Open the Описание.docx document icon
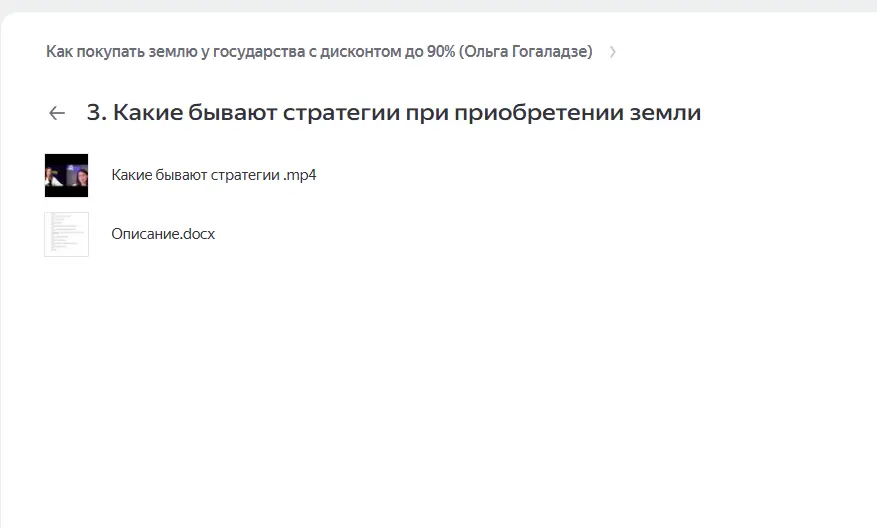Screen dimensions: 877x528 (x=66, y=234)
